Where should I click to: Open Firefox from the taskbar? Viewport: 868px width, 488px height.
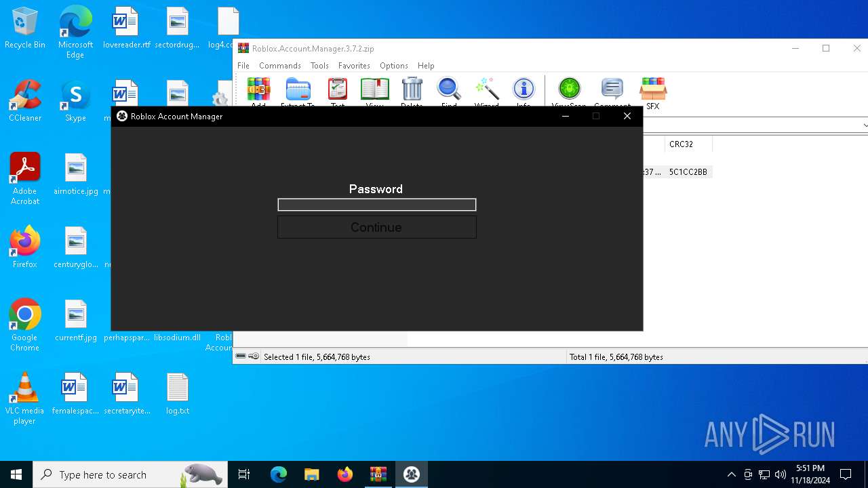[x=344, y=474]
